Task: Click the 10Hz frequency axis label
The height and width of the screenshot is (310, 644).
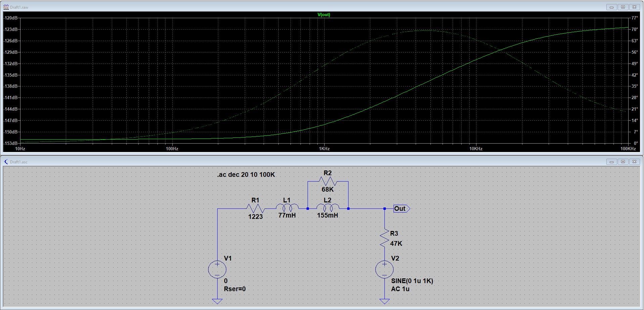Action: tap(20, 149)
